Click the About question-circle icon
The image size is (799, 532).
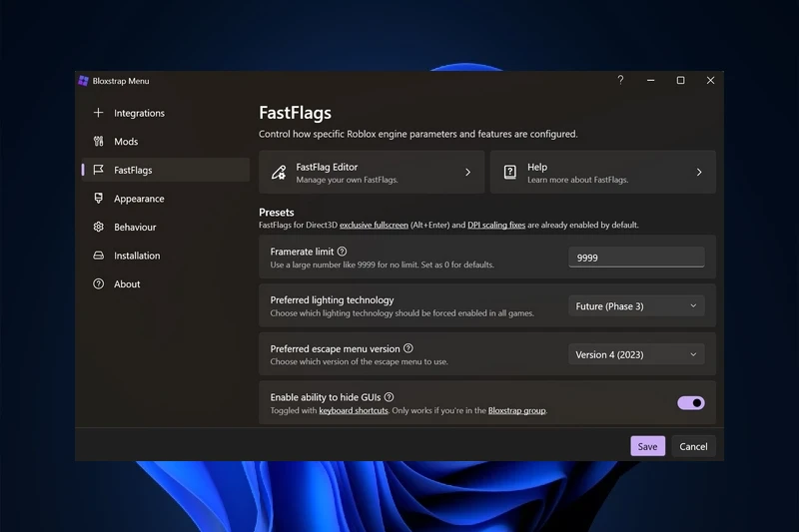point(98,283)
